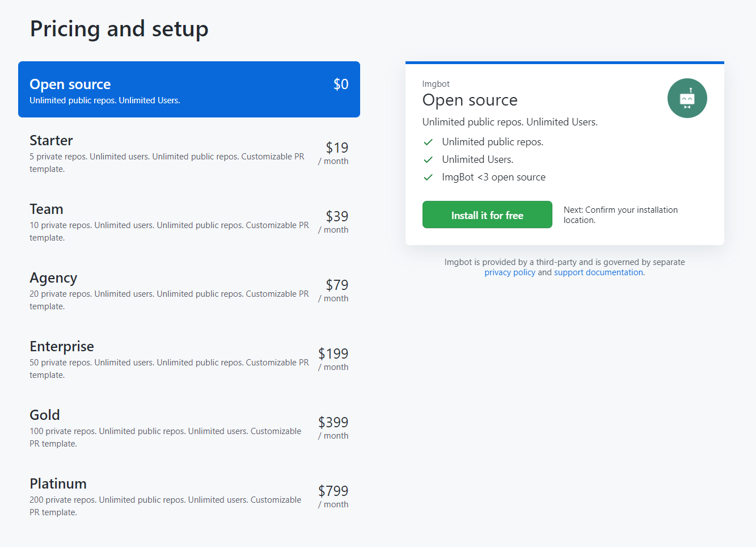This screenshot has height=547, width=756.
Task: Click the Open source title in details card
Action: pos(470,100)
